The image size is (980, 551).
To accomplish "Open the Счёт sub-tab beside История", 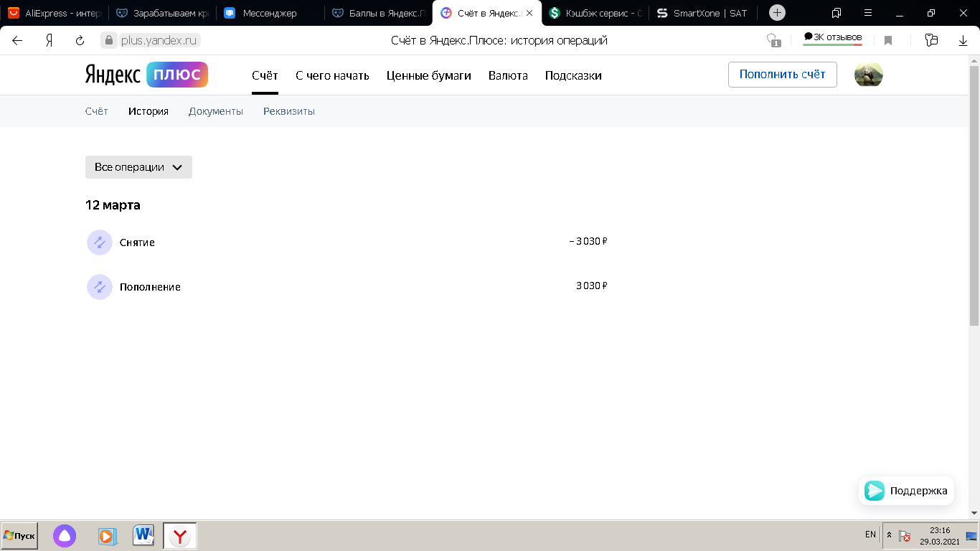I will click(x=97, y=111).
